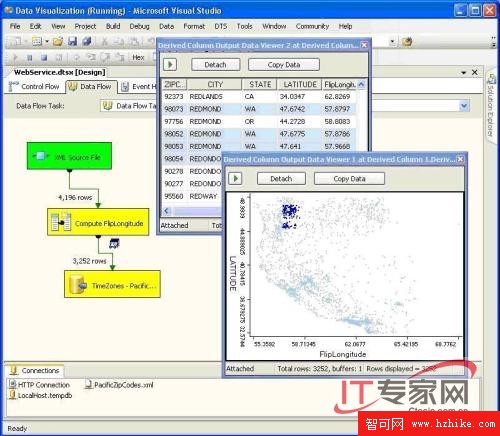Viewport: 500px width, 436px height.
Task: Click the 62.8269 FlipLongitude cell
Action: pyautogui.click(x=338, y=97)
